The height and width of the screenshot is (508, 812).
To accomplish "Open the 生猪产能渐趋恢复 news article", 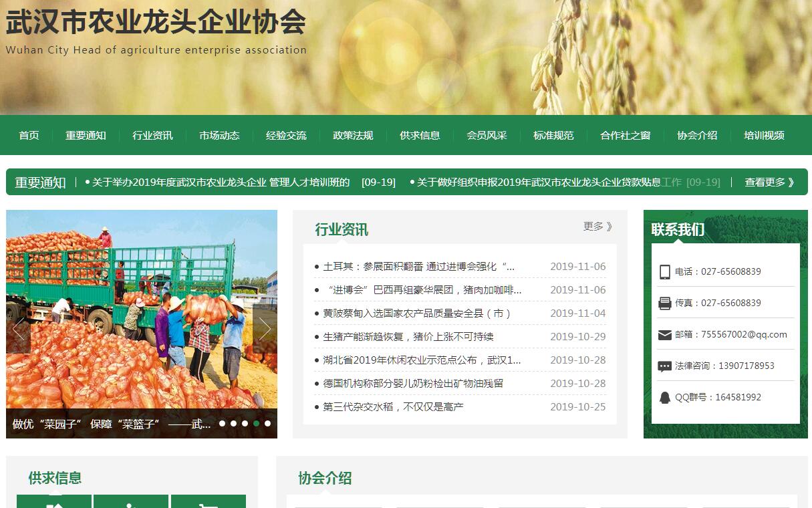I will tap(408, 337).
